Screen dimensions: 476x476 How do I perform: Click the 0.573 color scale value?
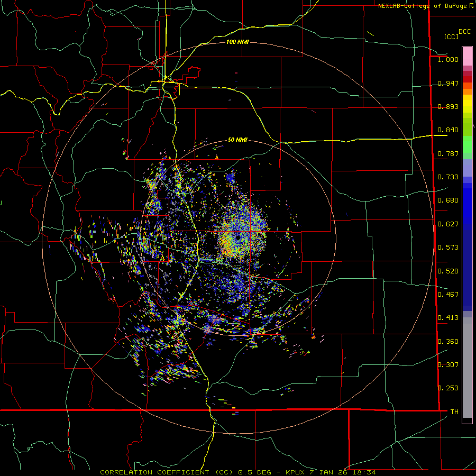(x=448, y=248)
